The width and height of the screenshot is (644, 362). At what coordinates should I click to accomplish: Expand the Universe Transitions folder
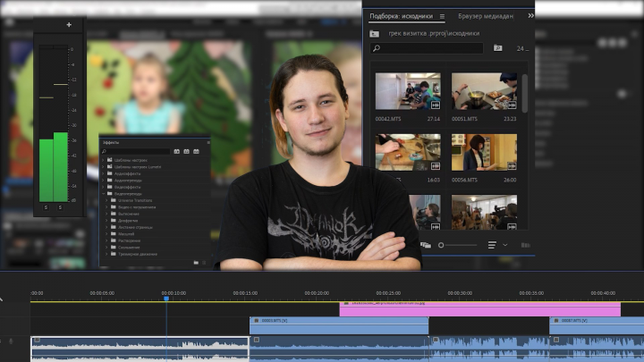[x=106, y=200]
